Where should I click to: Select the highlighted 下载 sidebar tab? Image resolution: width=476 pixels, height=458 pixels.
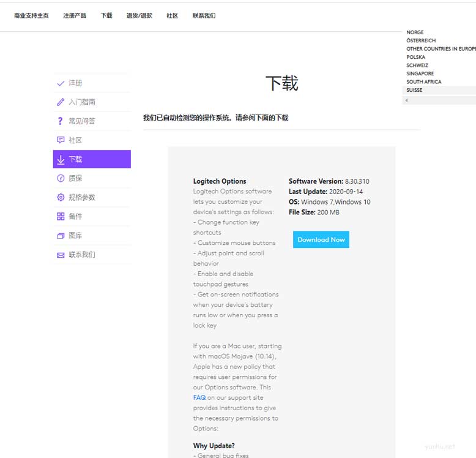click(x=92, y=159)
